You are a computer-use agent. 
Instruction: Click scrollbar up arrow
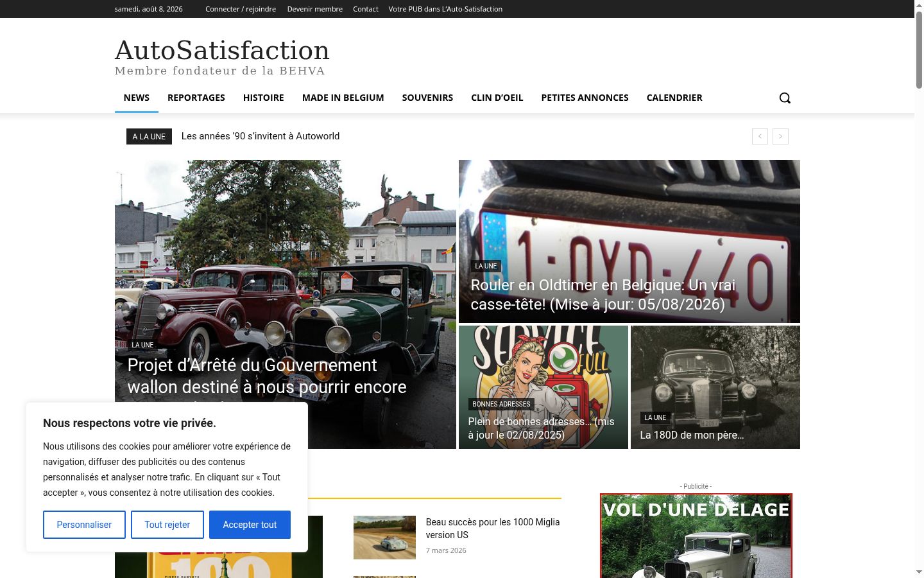[x=919, y=4]
